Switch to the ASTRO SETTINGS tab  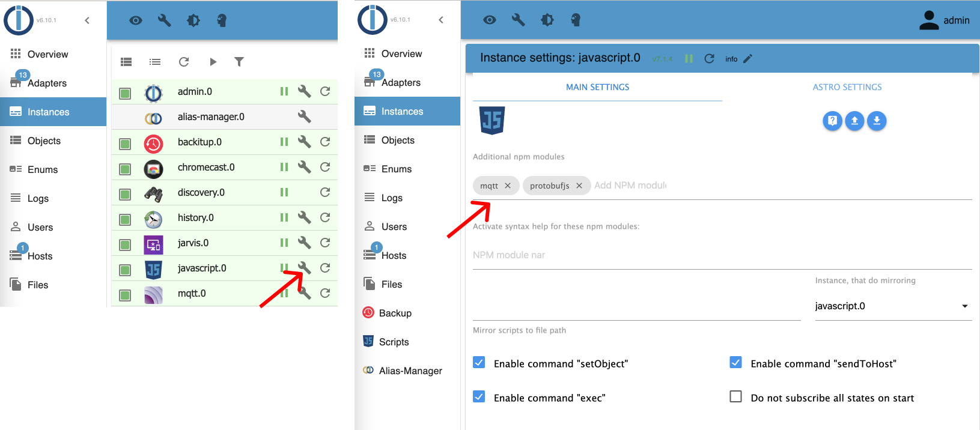(x=847, y=87)
